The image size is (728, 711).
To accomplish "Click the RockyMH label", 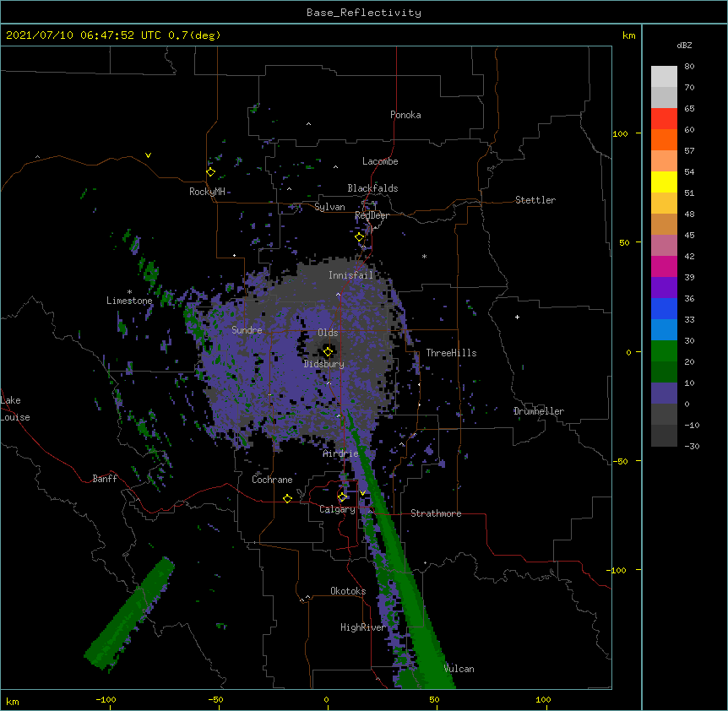I will [x=207, y=192].
